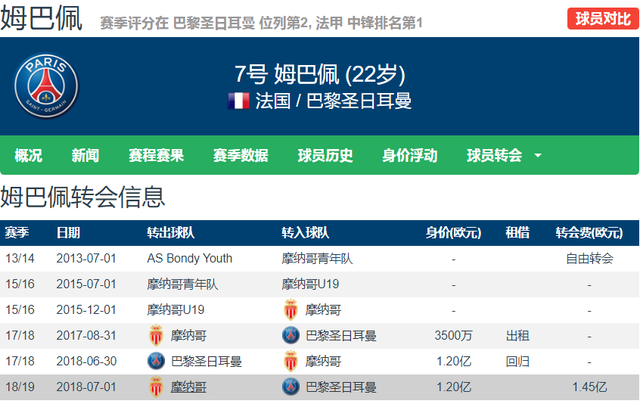Click PSG crest in 2017-08-31 row
This screenshot has height=407, width=640.
coord(291,336)
